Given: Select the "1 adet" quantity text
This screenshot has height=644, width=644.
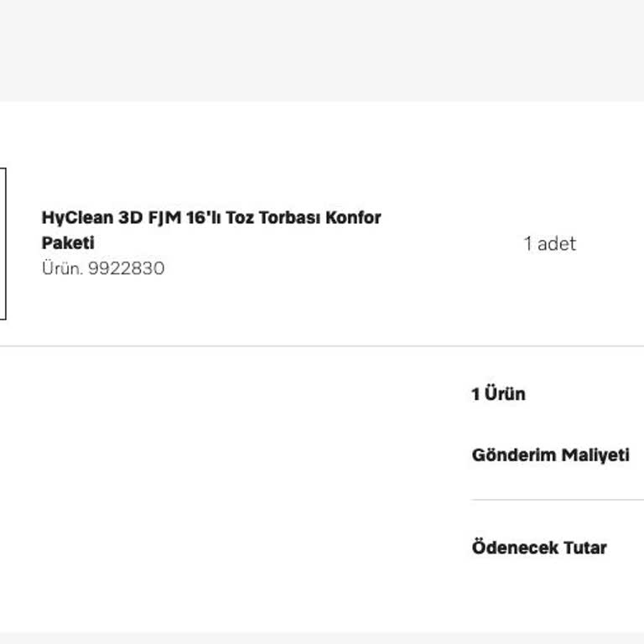Looking at the screenshot, I should (x=549, y=244).
